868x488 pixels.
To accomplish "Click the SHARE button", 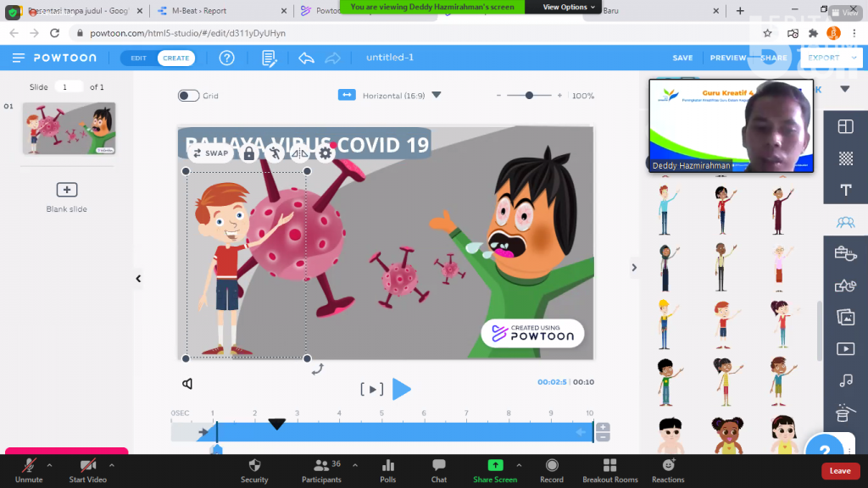I will tap(773, 58).
